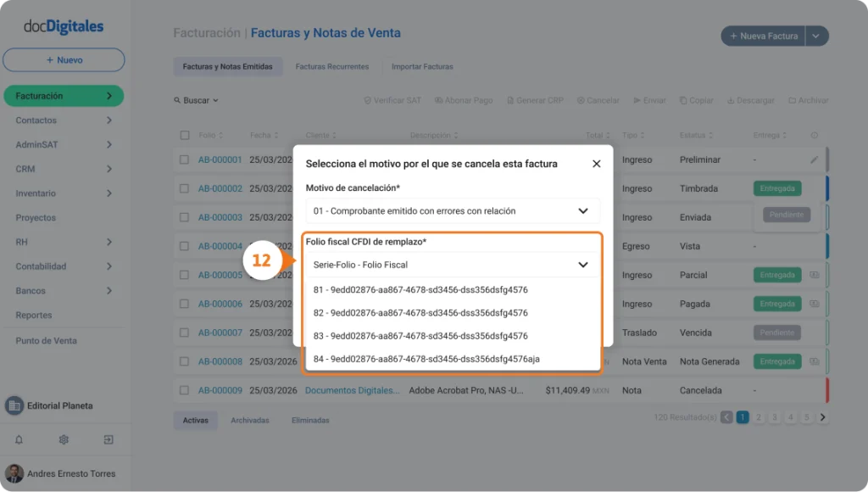Close the cancellation reason dialog

pyautogui.click(x=596, y=164)
